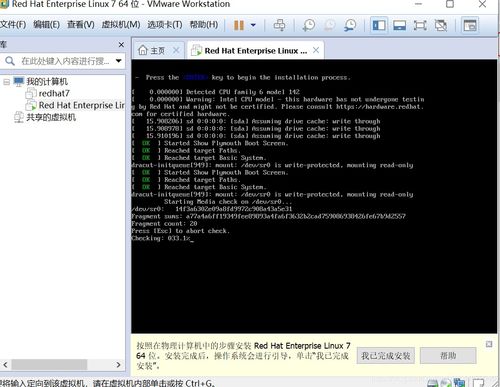The image size is (500, 387).
Task: Take a snapshot of the virtual machine
Action: [309, 25]
